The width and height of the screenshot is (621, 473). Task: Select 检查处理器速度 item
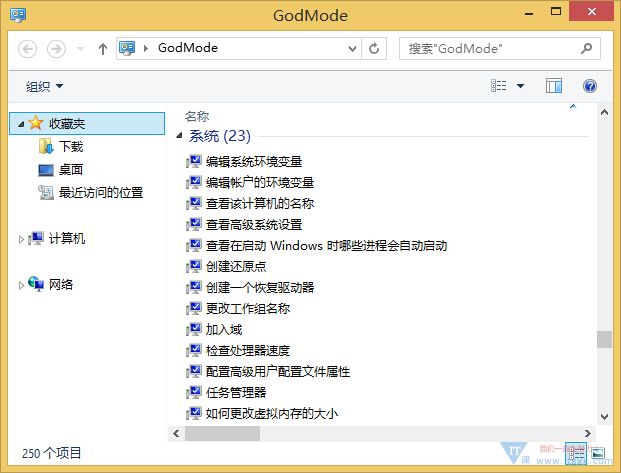[x=248, y=350]
